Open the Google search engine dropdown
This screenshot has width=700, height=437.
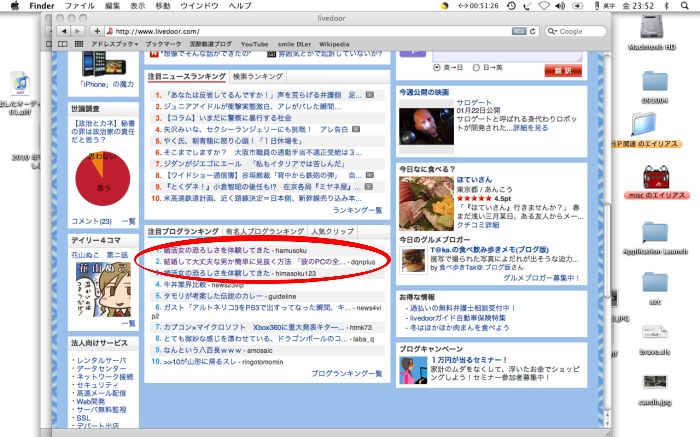[x=552, y=31]
